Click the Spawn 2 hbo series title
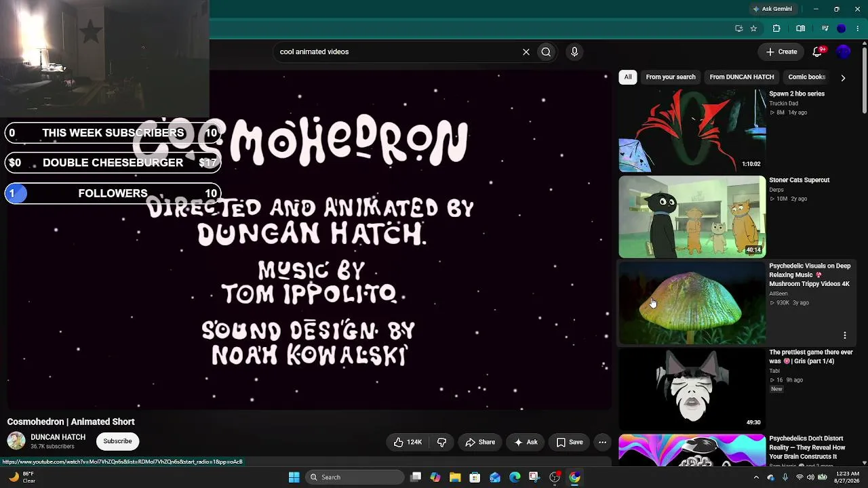This screenshot has height=488, width=868. coord(797,94)
